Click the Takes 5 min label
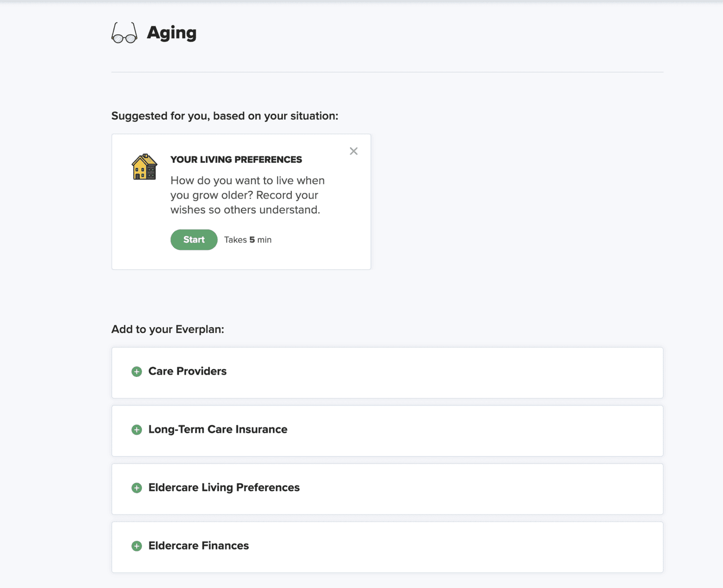723x588 pixels. click(248, 240)
